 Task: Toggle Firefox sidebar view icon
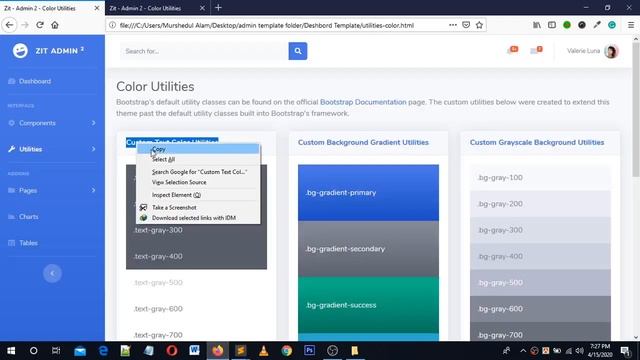(x=552, y=25)
